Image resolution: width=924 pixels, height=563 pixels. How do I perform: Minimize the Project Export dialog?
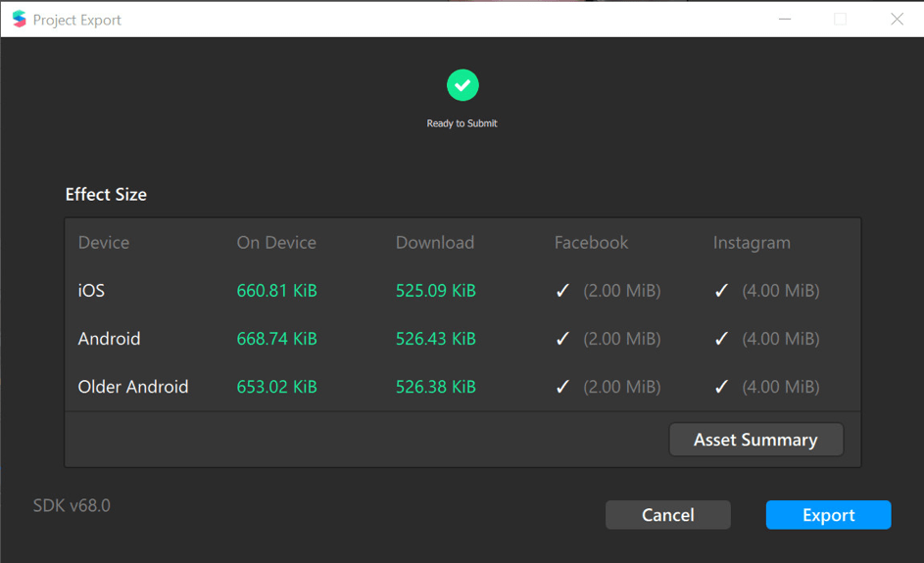point(785,19)
